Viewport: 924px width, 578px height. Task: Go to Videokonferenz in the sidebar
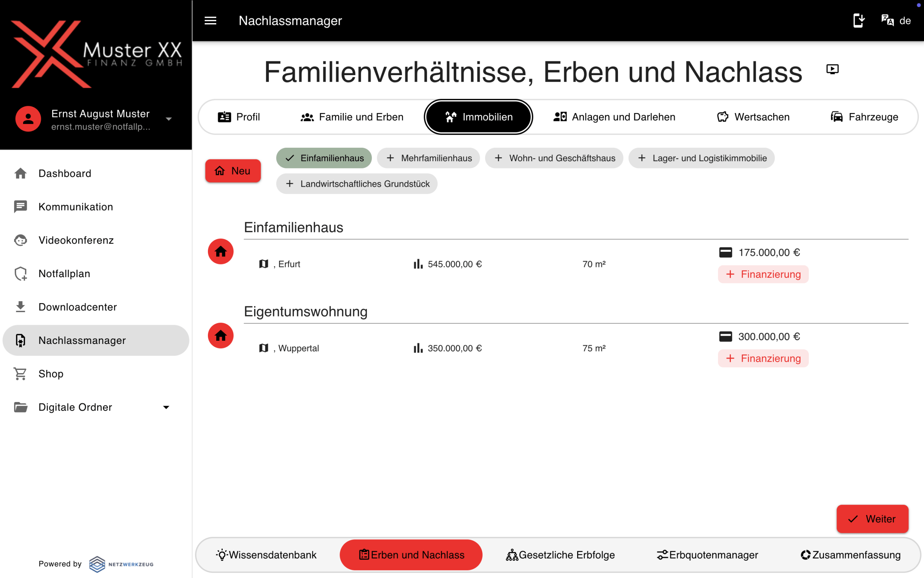95,240
